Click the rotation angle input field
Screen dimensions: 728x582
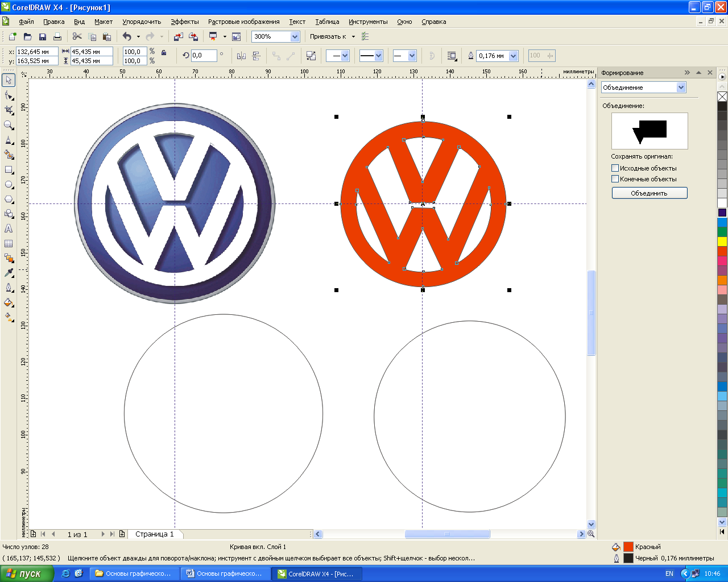204,56
